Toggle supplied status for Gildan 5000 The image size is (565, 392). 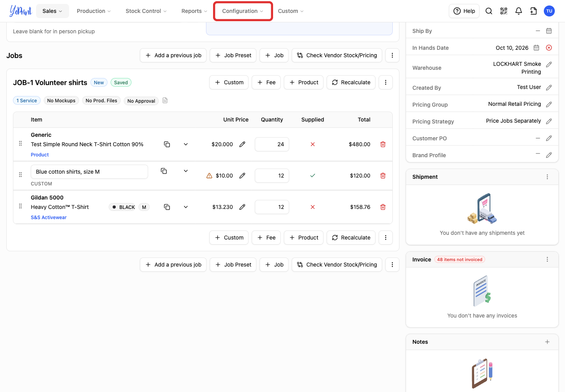[x=313, y=207]
